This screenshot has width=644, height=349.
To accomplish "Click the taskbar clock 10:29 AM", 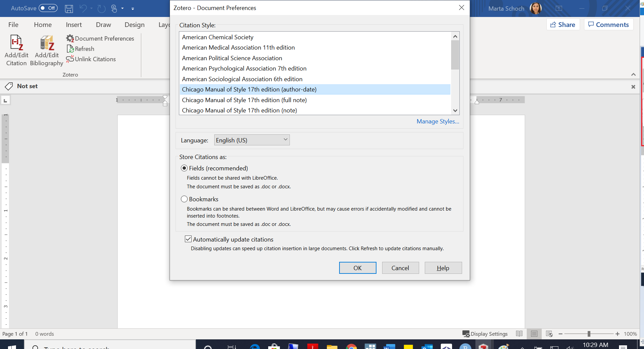I will coord(595,345).
